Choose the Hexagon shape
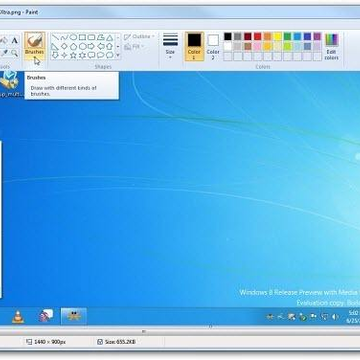Image resolution: width=360 pixels, height=360 pixels. click(82, 46)
